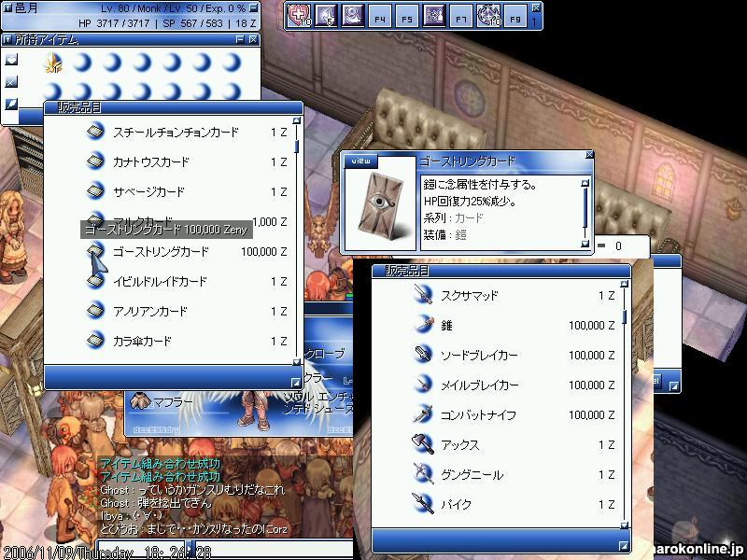This screenshot has height=560, width=747.
Task: Select the golden helmet item in the inventory
Action: pos(53,63)
